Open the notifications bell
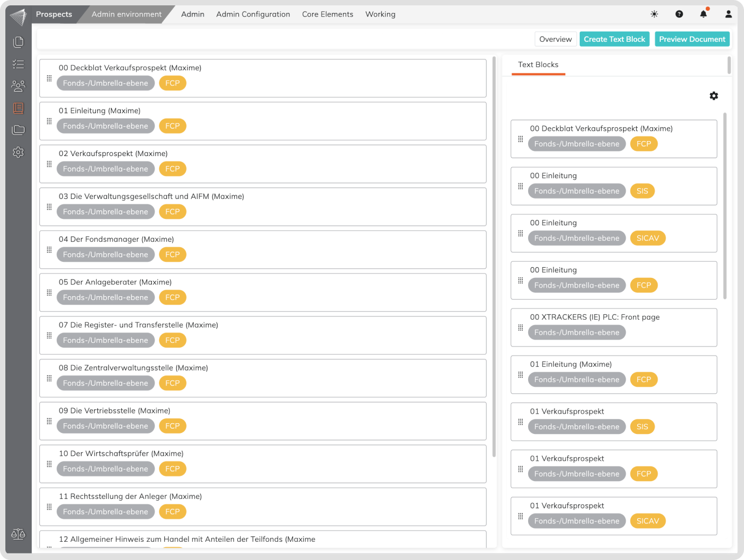744x560 pixels. point(703,14)
